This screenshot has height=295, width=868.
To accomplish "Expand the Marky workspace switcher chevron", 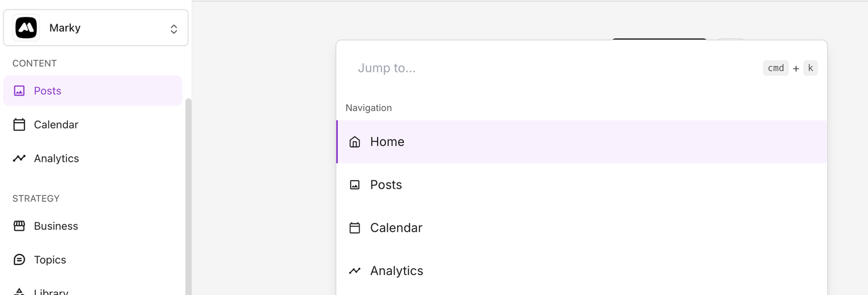I will (x=174, y=29).
